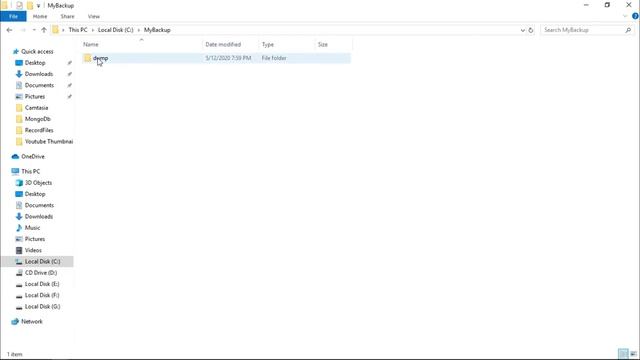Expand the address bar history dropdown
The image size is (640, 360).
pos(522,30)
